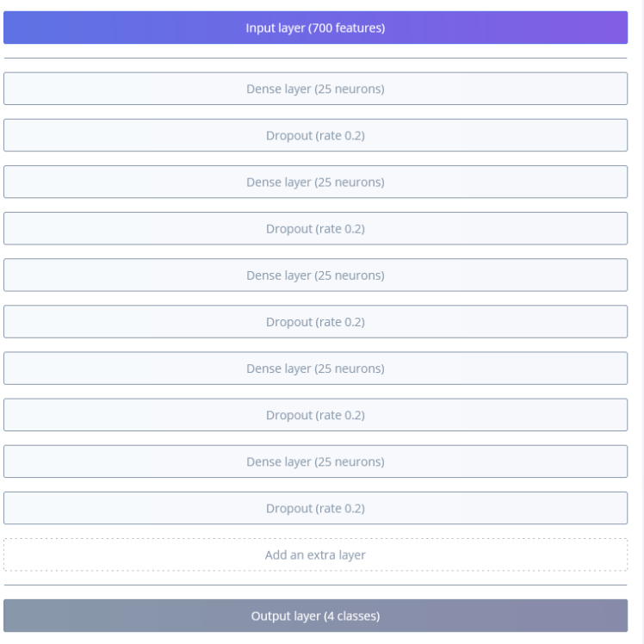Screen dimensions: 644x644
Task: Click the purple gradient input layer header
Action: (x=315, y=28)
